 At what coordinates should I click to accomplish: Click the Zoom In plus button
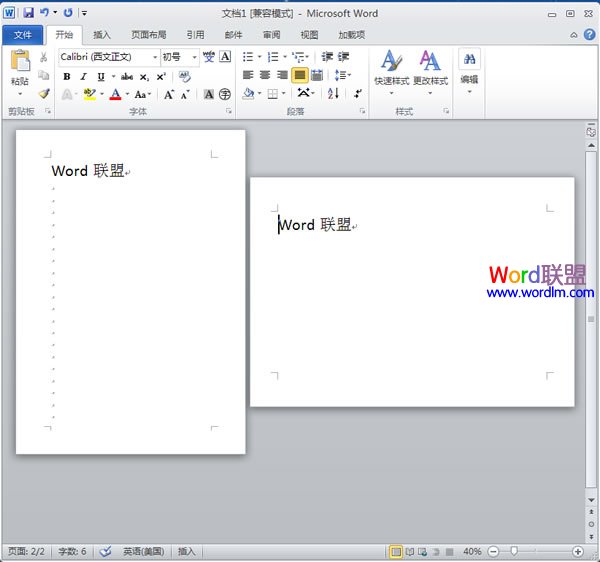coord(578,551)
